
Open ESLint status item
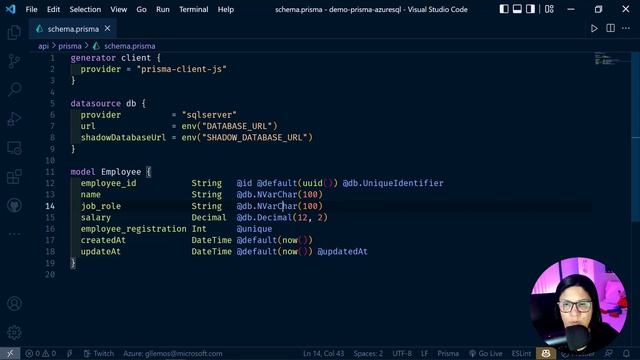(x=521, y=353)
